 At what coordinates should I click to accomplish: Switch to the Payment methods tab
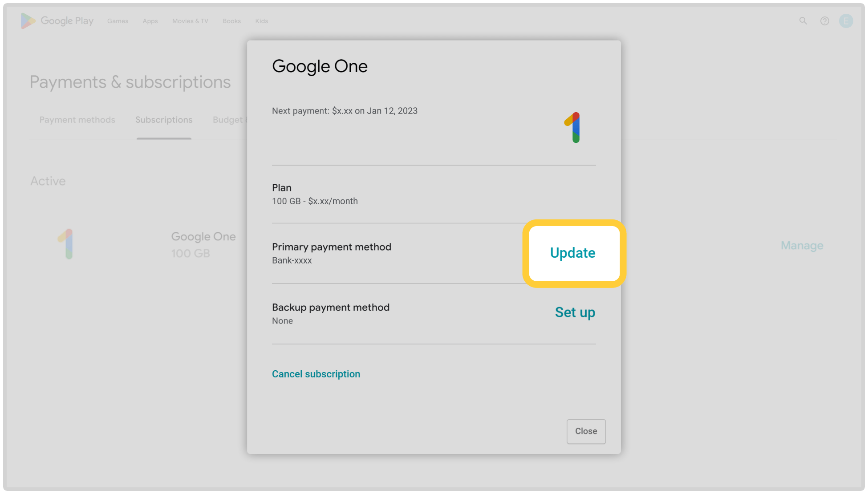click(77, 120)
